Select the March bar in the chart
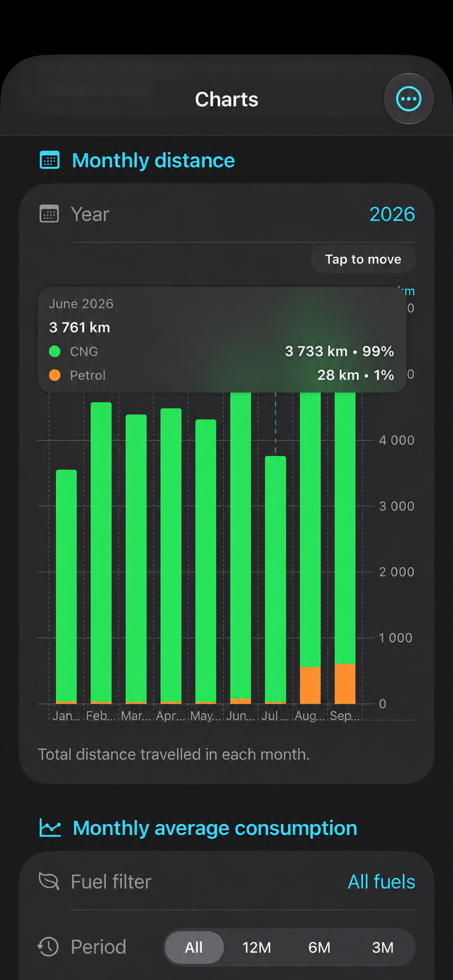The height and width of the screenshot is (980, 453). pyautogui.click(x=136, y=559)
